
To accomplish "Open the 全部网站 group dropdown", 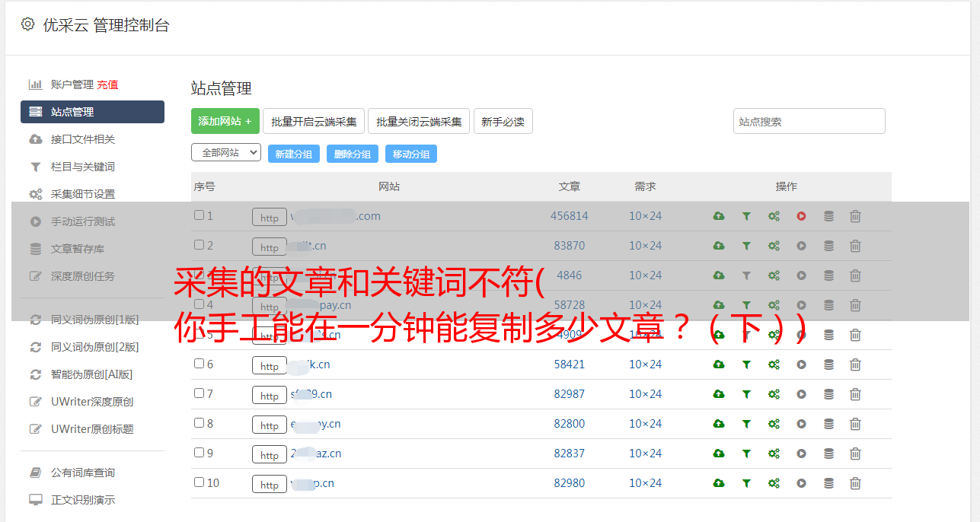I will 226,153.
